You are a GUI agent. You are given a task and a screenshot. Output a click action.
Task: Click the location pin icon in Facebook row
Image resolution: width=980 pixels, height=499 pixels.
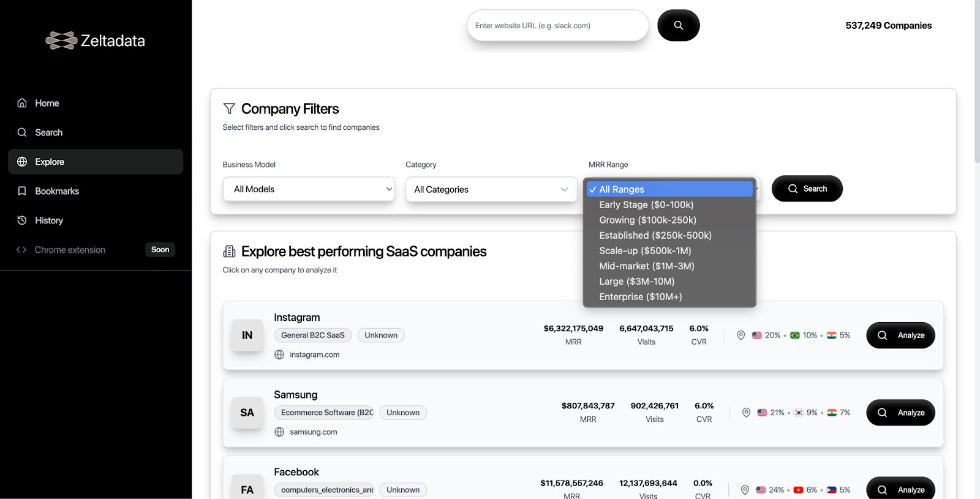(745, 490)
